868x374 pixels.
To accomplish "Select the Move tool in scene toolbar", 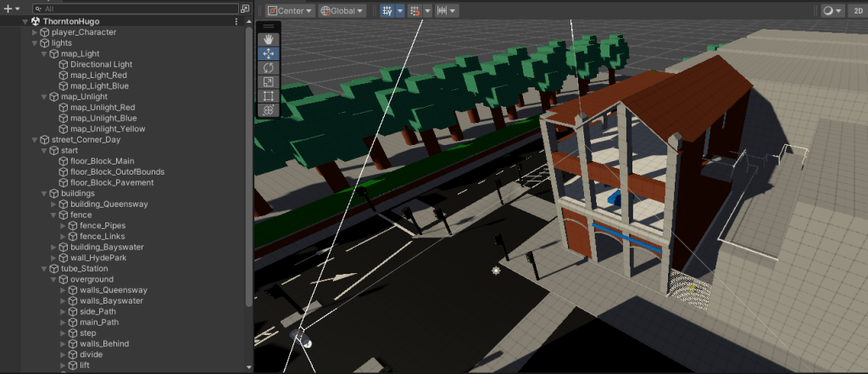I will pyautogui.click(x=268, y=53).
